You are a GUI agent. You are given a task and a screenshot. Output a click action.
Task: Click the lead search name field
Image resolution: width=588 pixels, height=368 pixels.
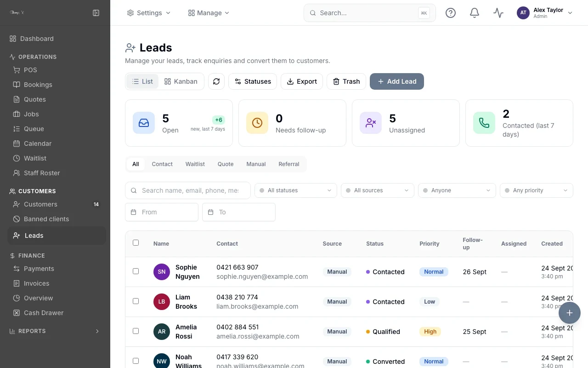[x=188, y=190]
